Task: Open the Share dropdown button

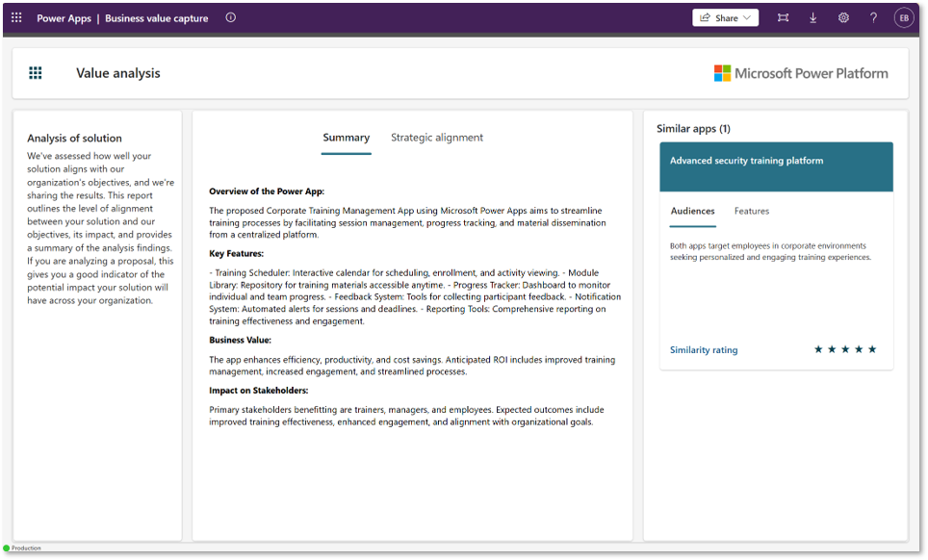Action: click(x=725, y=17)
